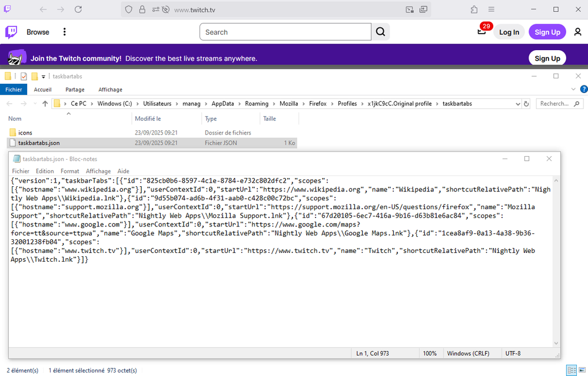Viewport: 588px width, 376px height.
Task: Refresh the Explorer folder view
Action: [526, 104]
